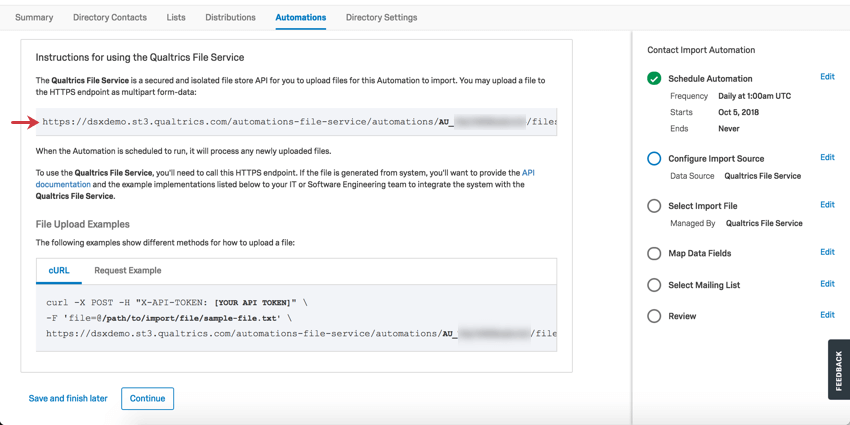850x425 pixels.
Task: Click the Review step circle
Action: (x=654, y=316)
